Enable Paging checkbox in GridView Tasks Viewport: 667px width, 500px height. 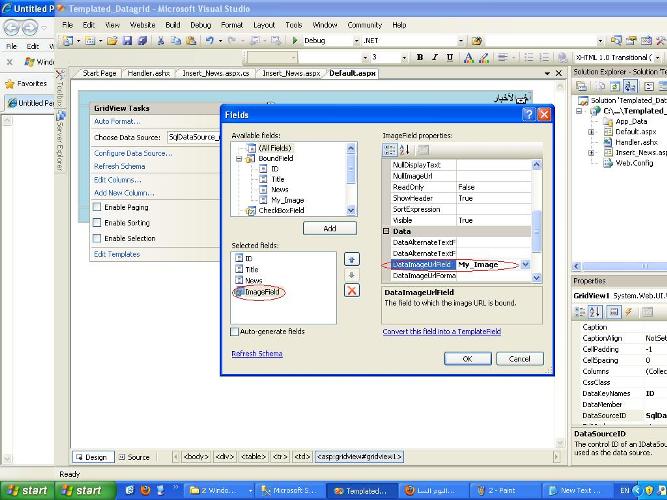click(x=97, y=207)
